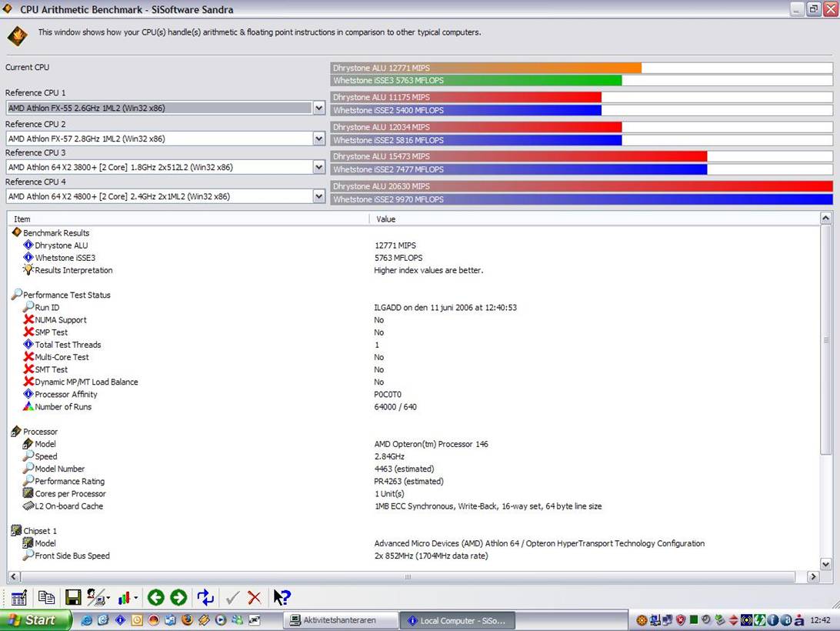Open the options table-with-pencil toolbar icon

pyautogui.click(x=19, y=597)
